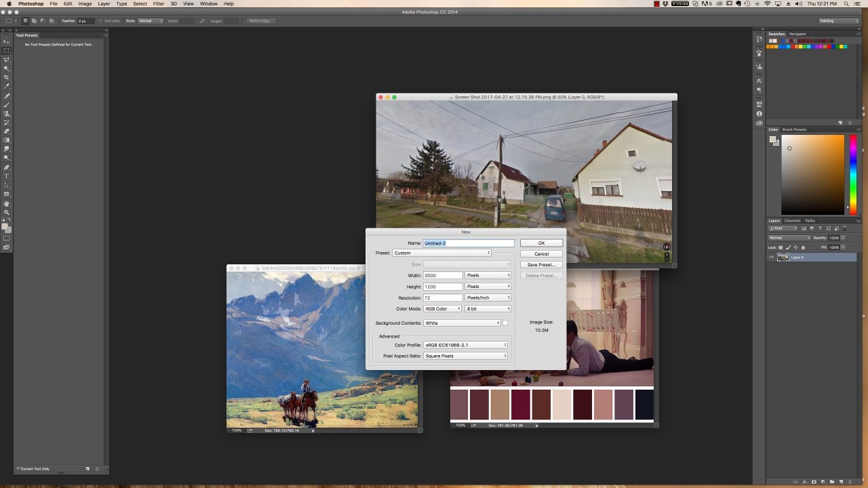The width and height of the screenshot is (868, 488).
Task: Click the Width input field showing 3000
Action: [443, 275]
